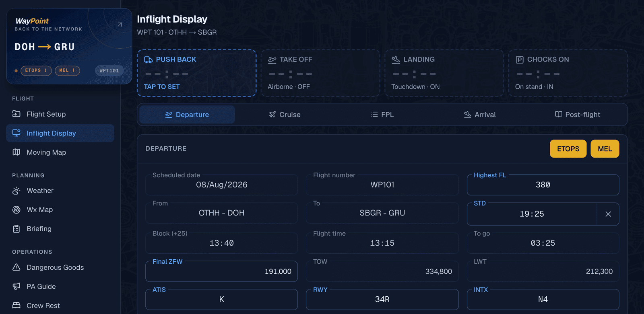This screenshot has width=644, height=314.
Task: Switch to the Departure tab
Action: point(187,115)
